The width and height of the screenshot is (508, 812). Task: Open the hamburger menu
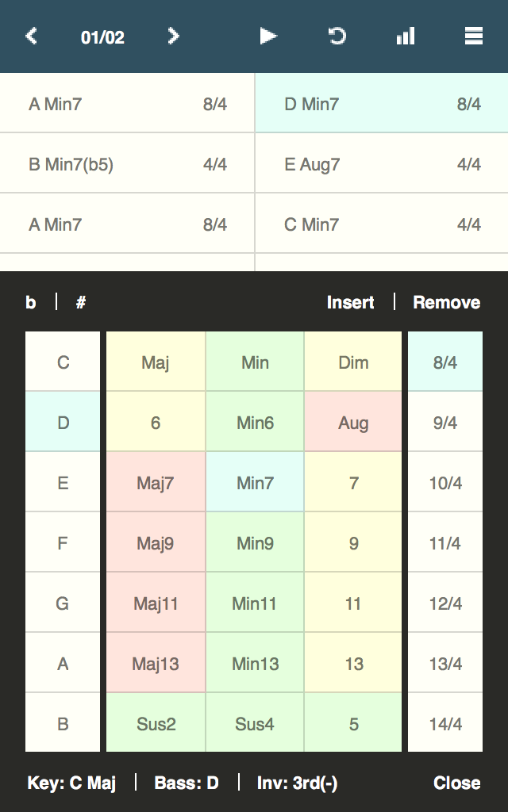pos(474,36)
